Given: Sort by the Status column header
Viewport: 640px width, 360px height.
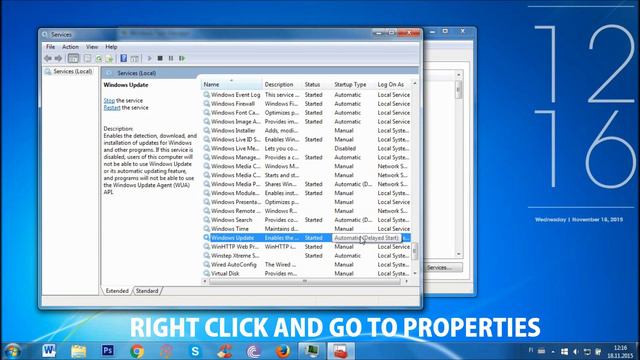Looking at the screenshot, I should pyautogui.click(x=316, y=84).
